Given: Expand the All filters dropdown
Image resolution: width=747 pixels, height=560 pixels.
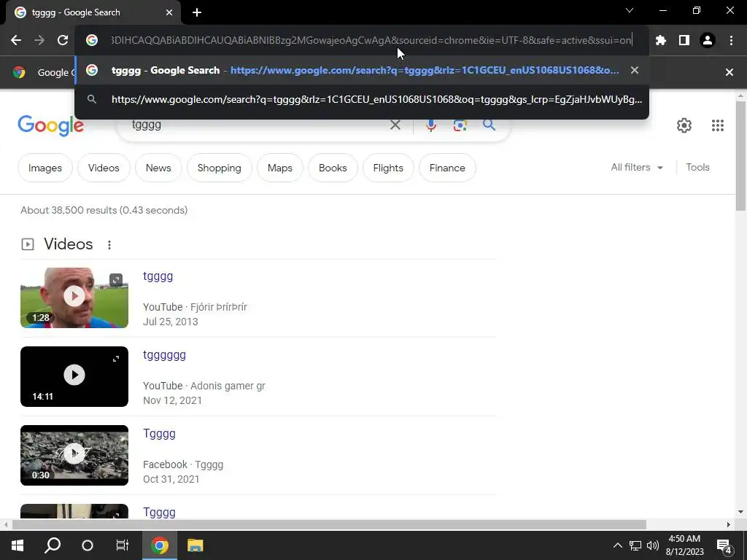Looking at the screenshot, I should click(637, 167).
